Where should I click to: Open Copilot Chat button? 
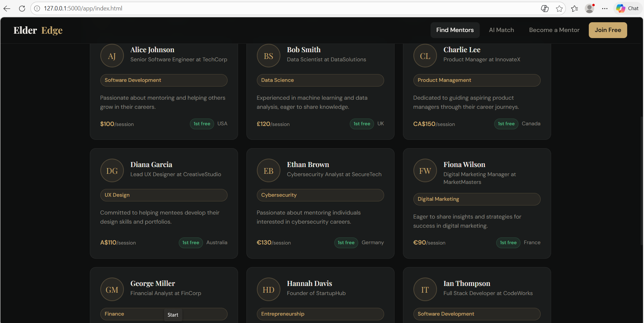tap(627, 8)
